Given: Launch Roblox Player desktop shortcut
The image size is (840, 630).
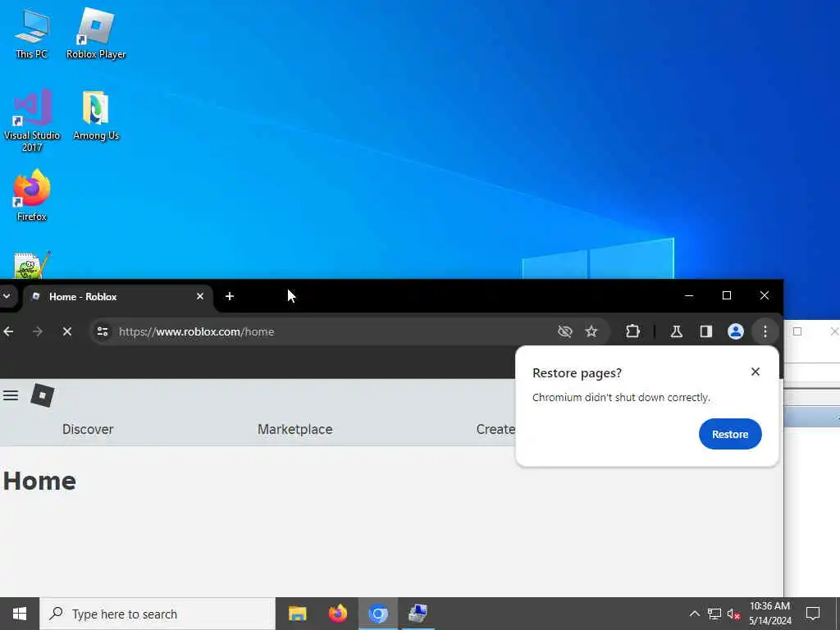Looking at the screenshot, I should click(x=96, y=34).
